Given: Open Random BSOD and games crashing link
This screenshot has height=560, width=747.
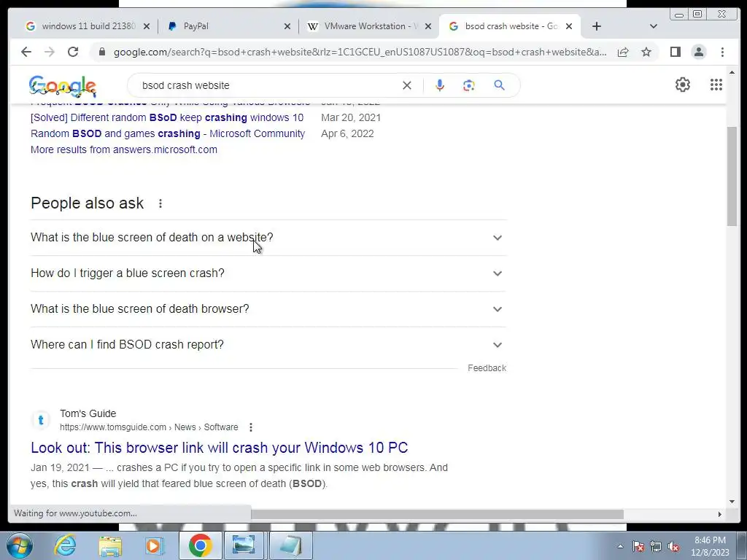Looking at the screenshot, I should tap(168, 134).
